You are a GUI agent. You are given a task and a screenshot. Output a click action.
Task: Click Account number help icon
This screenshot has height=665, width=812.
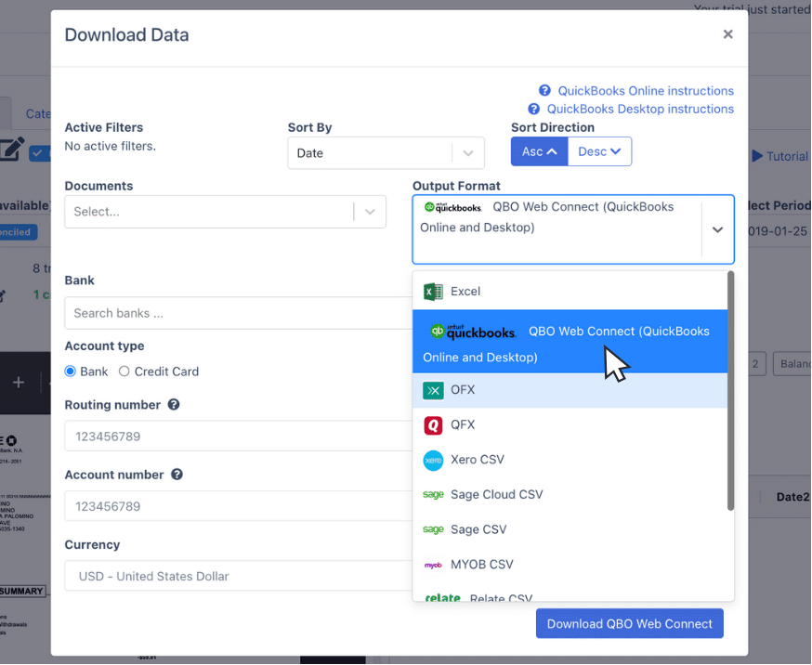coord(177,475)
